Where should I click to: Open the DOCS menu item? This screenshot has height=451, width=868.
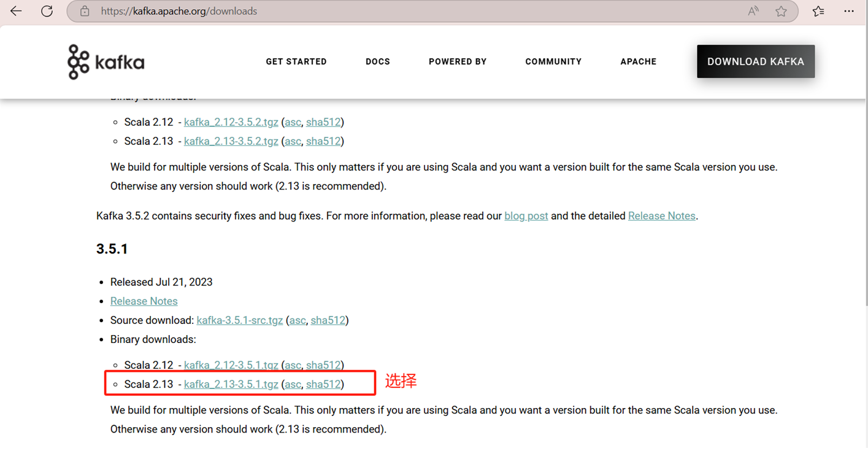point(378,61)
